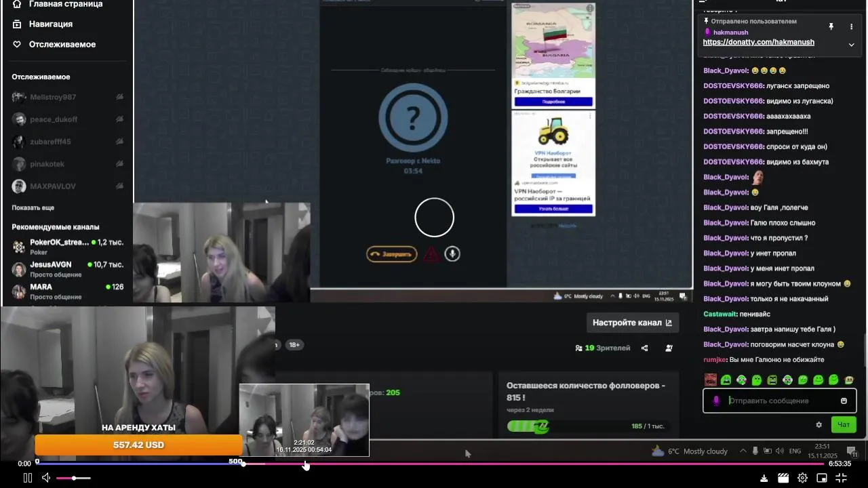The width and height of the screenshot is (868, 488).
Task: Click the ENG language indicator
Action: [795, 451]
